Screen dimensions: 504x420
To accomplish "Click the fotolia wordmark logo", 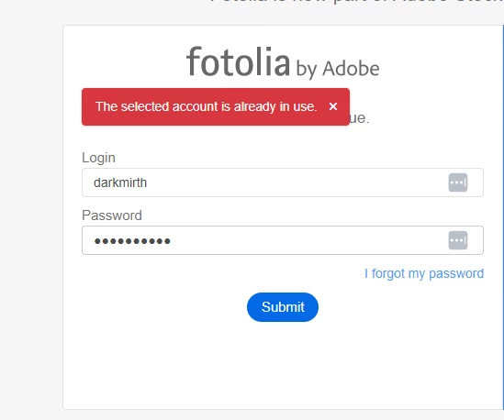I will 238,61.
